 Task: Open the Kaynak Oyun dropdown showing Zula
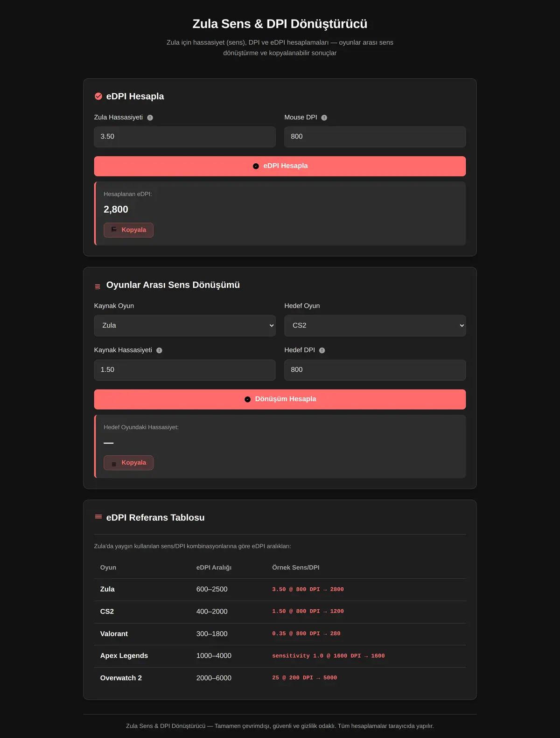(185, 326)
